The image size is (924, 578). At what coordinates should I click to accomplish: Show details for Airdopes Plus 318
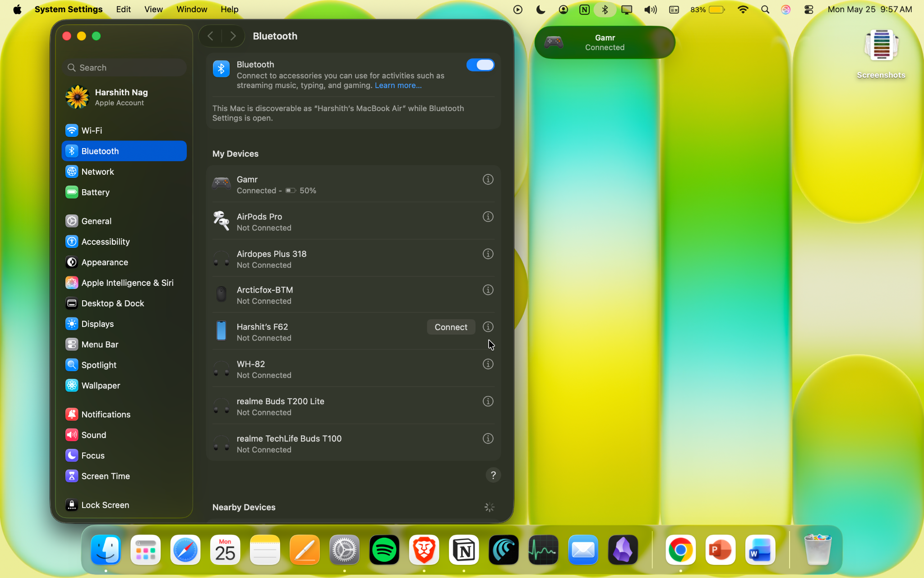coord(488,254)
